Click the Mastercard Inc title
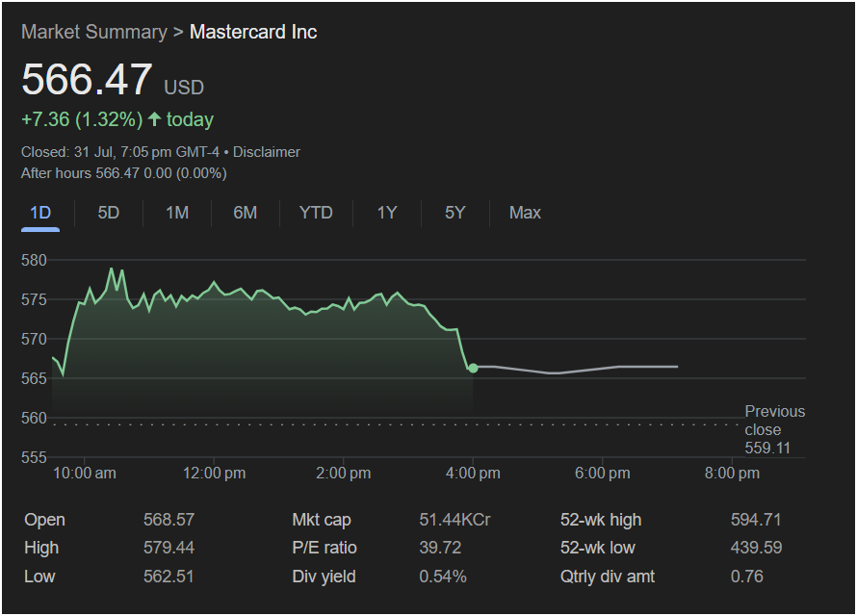 tap(253, 32)
